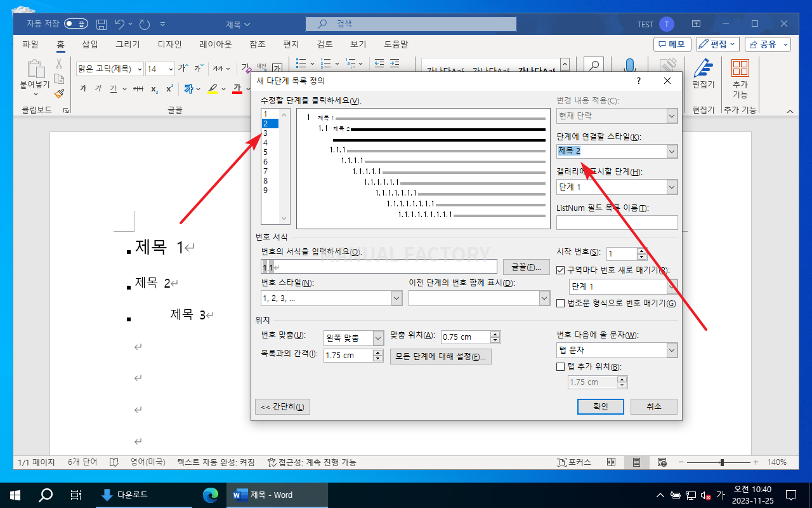The width and height of the screenshot is (812, 508).
Task: Enable legal style numbering checkbox
Action: pos(560,303)
